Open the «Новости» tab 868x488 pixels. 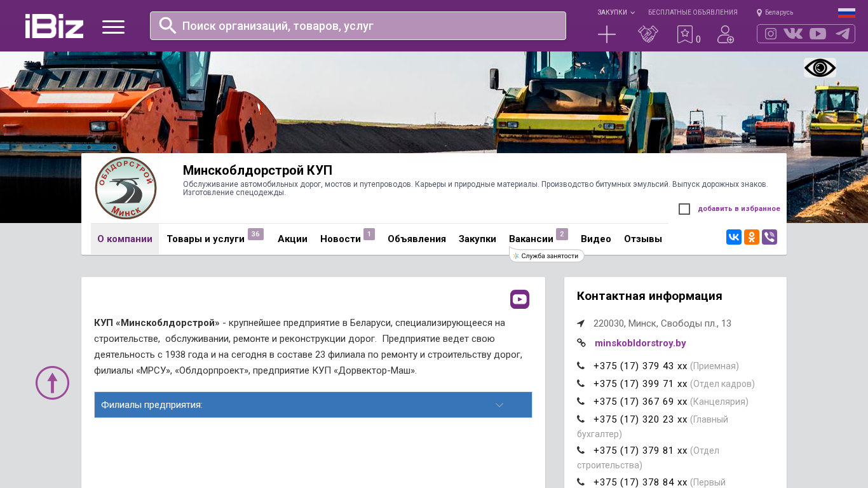[x=341, y=239]
